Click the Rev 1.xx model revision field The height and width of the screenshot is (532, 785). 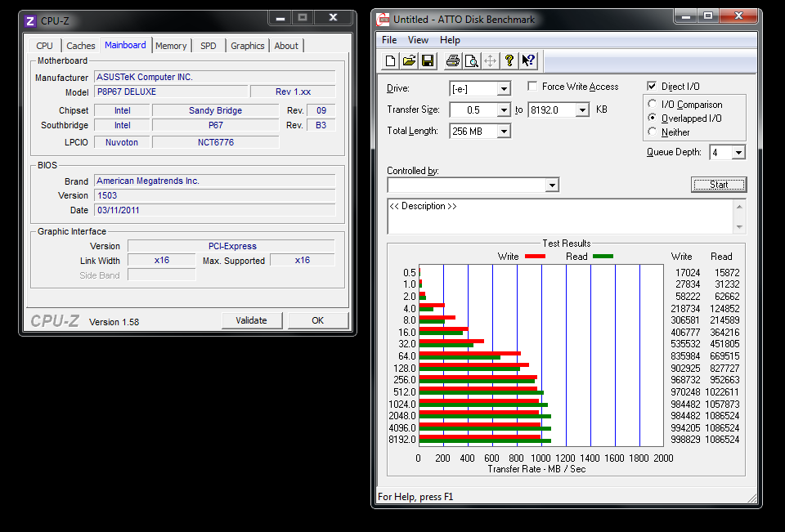click(293, 92)
